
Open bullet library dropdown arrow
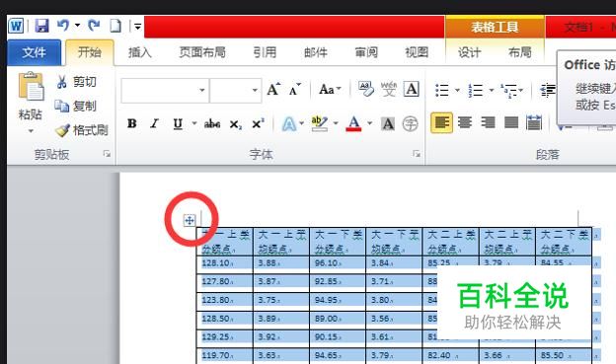click(x=457, y=90)
